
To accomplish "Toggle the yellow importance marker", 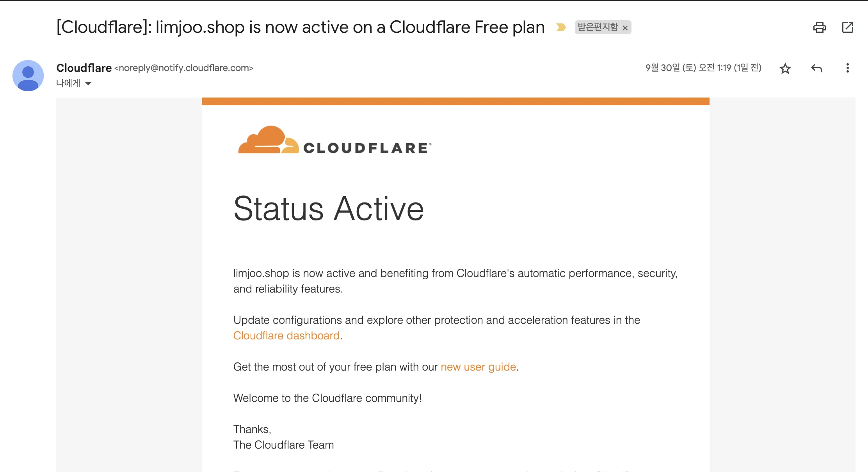I will (x=561, y=27).
